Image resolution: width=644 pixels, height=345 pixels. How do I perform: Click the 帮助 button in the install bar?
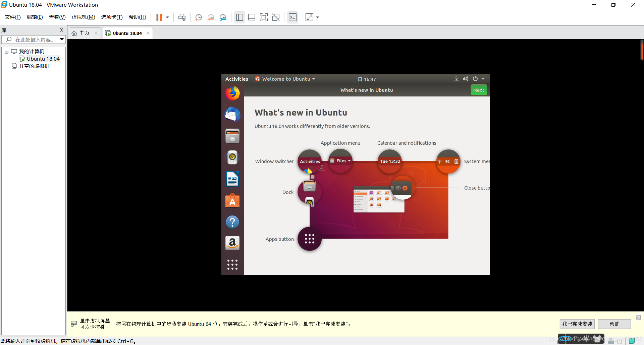(x=614, y=324)
